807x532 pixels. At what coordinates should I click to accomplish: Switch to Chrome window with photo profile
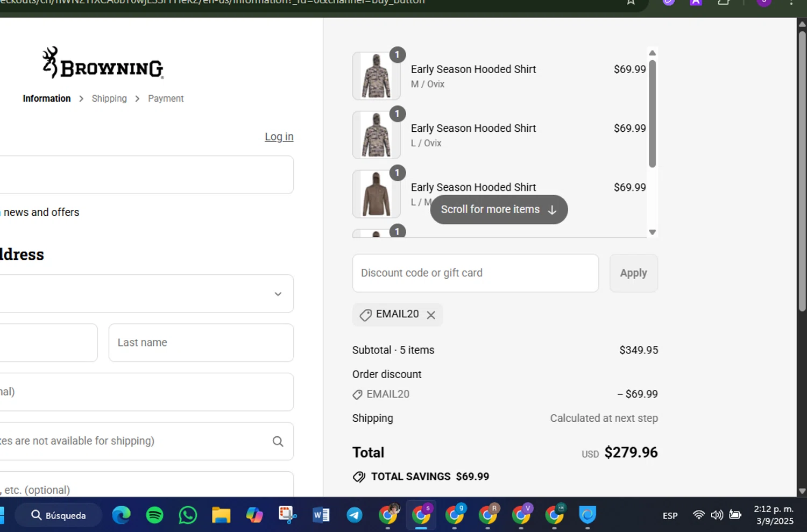(x=388, y=515)
